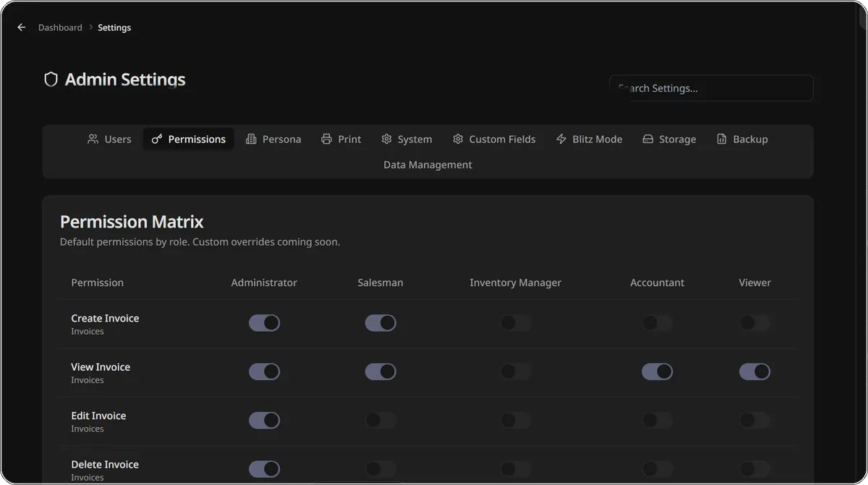The height and width of the screenshot is (485, 868).
Task: Click the System tab gear icon
Action: pyautogui.click(x=386, y=139)
